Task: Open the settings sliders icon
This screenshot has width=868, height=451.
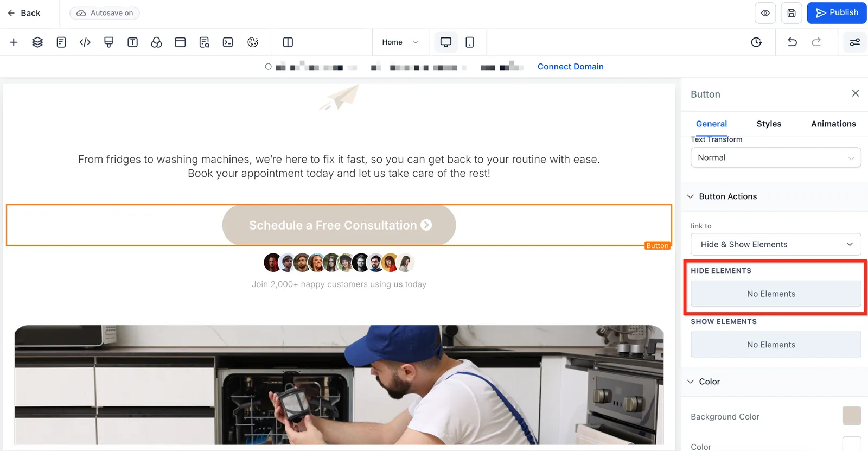Action: [x=854, y=42]
